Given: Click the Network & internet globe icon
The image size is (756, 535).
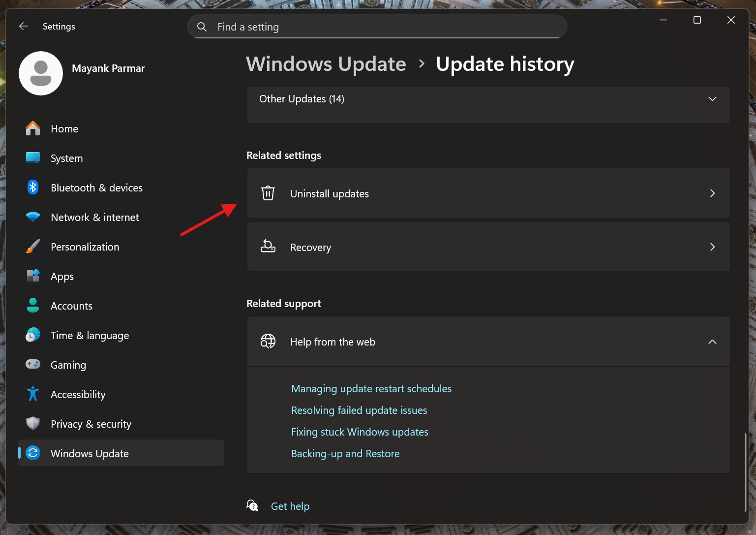Looking at the screenshot, I should [x=32, y=217].
